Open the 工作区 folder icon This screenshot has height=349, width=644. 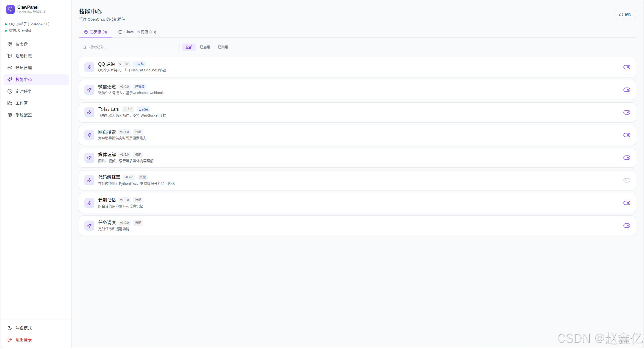10,103
